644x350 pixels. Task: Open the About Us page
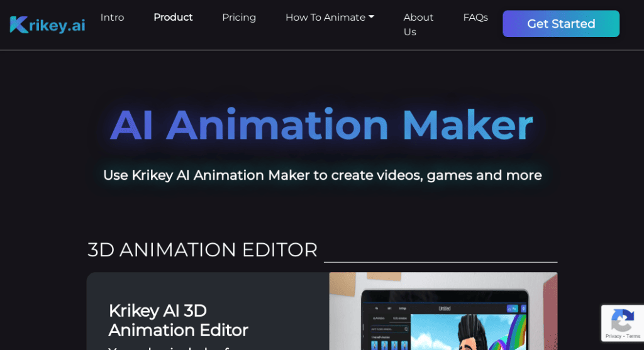418,25
